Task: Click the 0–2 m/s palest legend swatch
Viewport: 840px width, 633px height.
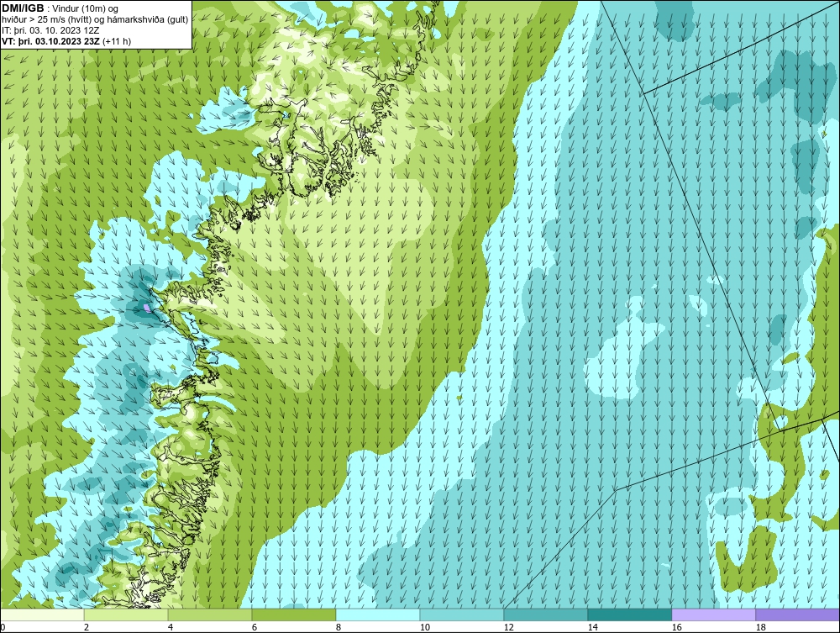Action: [42, 615]
